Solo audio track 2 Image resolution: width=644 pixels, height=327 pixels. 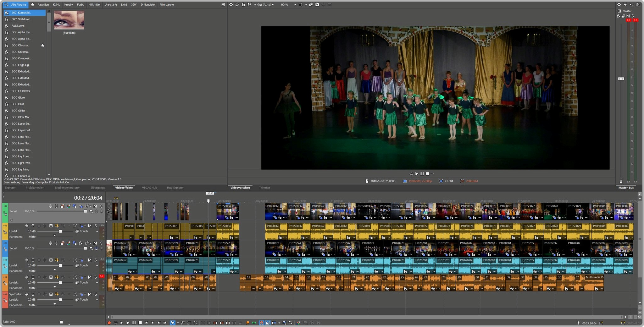tap(96, 226)
